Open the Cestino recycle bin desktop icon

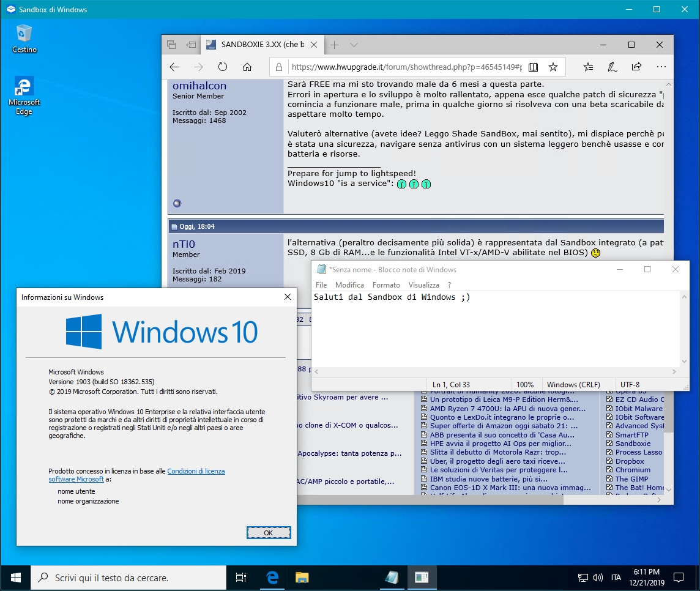tap(24, 39)
